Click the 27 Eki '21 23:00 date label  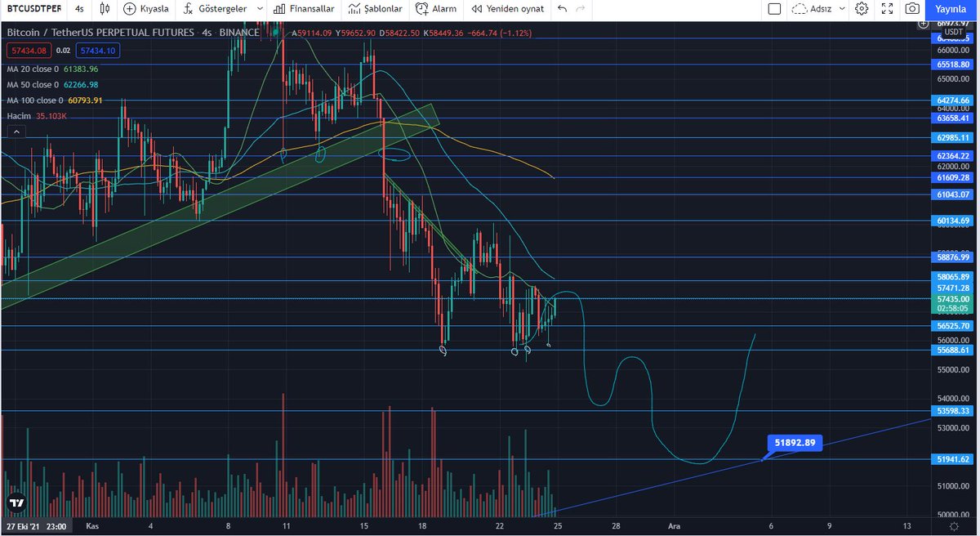pos(35,526)
